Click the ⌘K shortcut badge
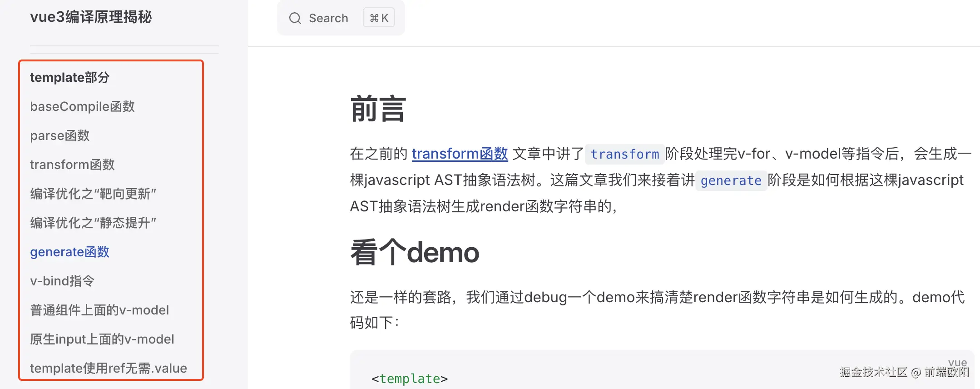The image size is (980, 389). tap(379, 18)
